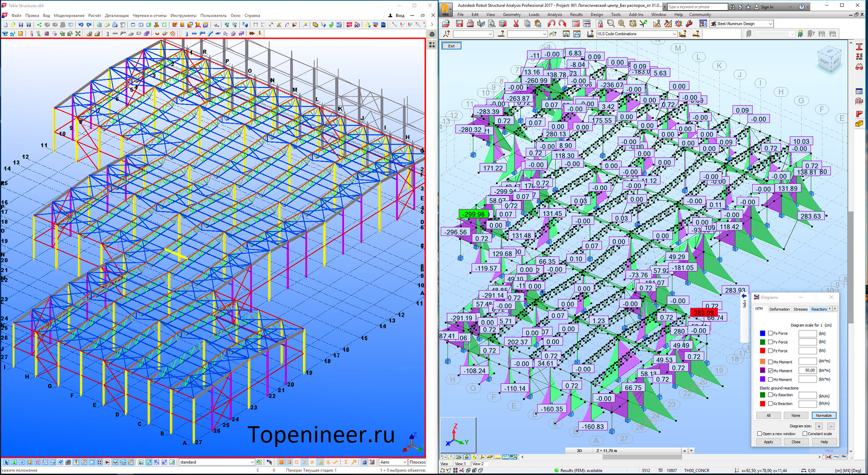Click the Zoom Window magnifier icon in Robot
This screenshot has width=868, height=475.
tap(611, 24)
